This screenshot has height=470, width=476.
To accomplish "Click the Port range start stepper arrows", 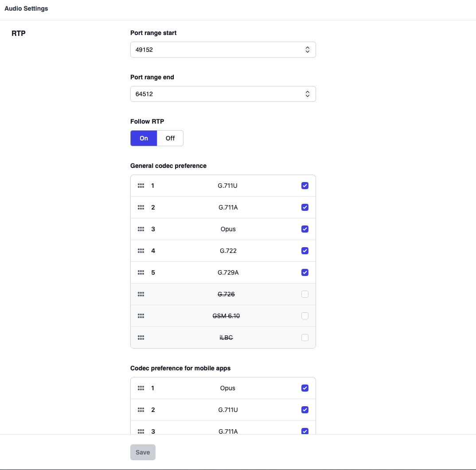I will (x=308, y=50).
